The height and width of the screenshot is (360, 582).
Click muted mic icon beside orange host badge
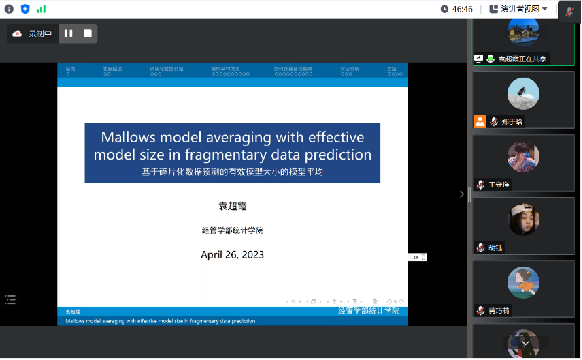(x=494, y=121)
